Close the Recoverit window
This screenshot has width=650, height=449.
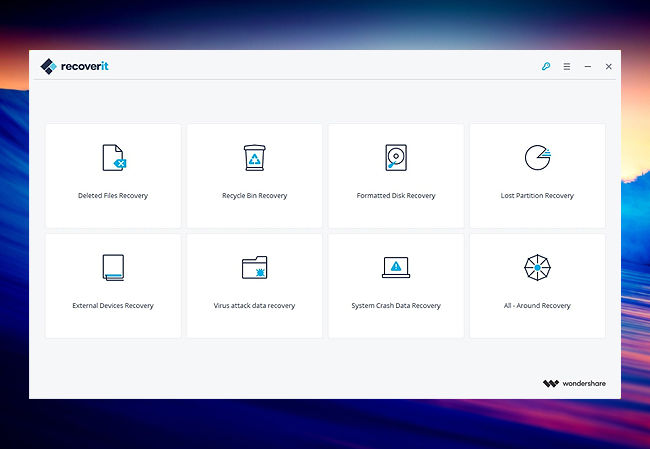tap(608, 66)
